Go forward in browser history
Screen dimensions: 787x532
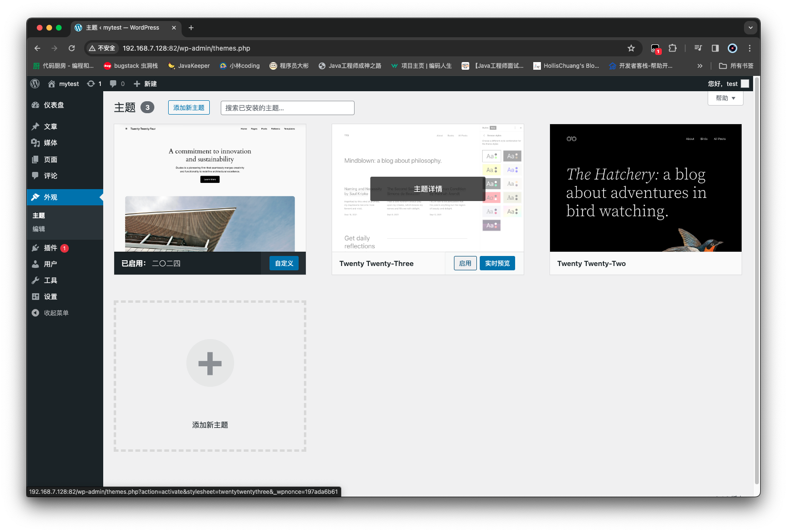(54, 48)
